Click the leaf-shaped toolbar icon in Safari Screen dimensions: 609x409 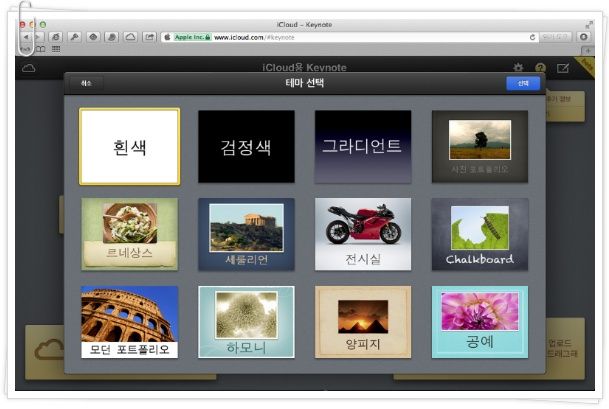(111, 37)
